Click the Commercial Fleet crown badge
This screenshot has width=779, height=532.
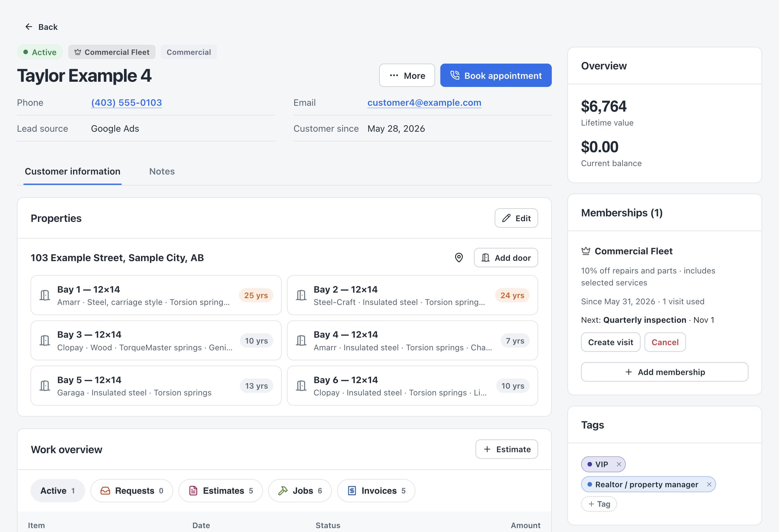click(x=112, y=52)
